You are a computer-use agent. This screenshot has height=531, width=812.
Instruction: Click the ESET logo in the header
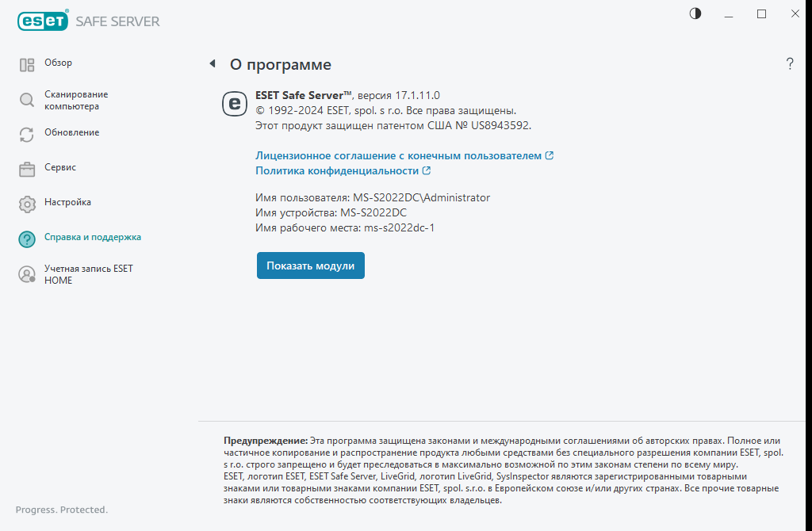[42, 21]
